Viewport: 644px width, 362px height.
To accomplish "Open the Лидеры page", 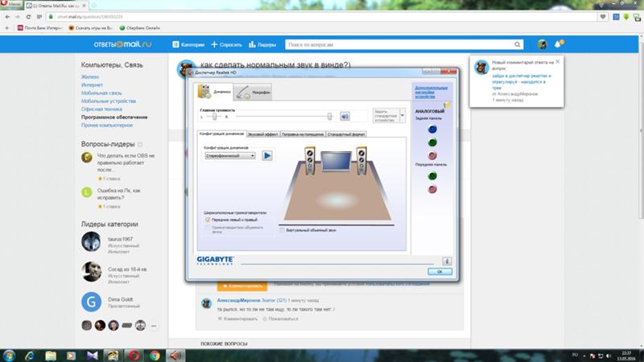I will pos(262,44).
